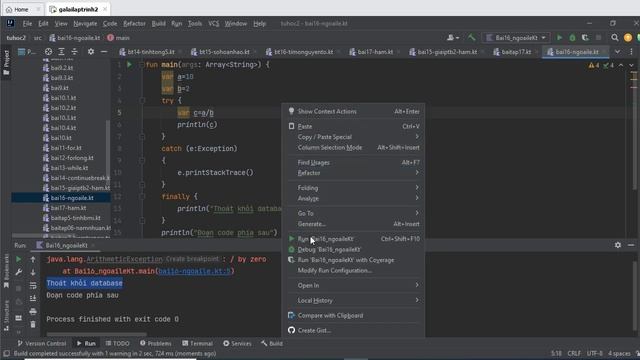Open the Services tool window
The image size is (640, 360).
tap(237, 343)
